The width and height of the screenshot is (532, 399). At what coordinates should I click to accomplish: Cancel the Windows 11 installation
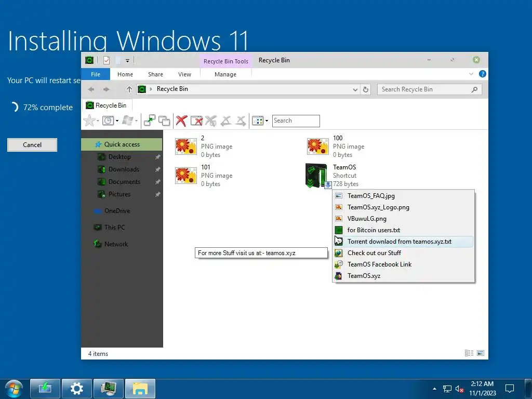tap(32, 145)
